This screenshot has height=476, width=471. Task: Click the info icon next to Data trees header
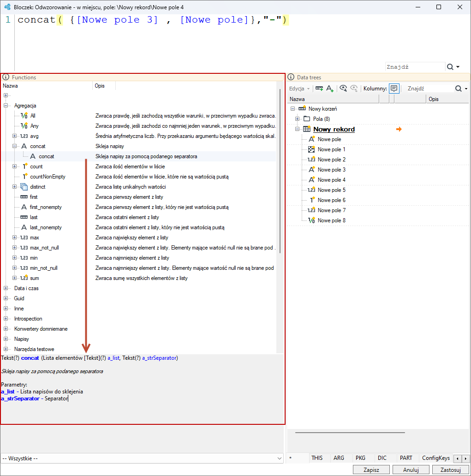(x=291, y=77)
